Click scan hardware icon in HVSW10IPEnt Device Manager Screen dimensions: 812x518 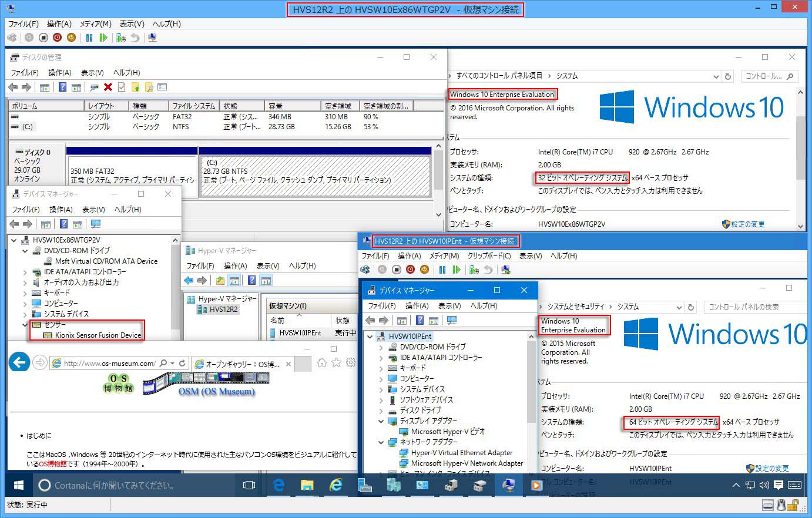click(x=452, y=320)
